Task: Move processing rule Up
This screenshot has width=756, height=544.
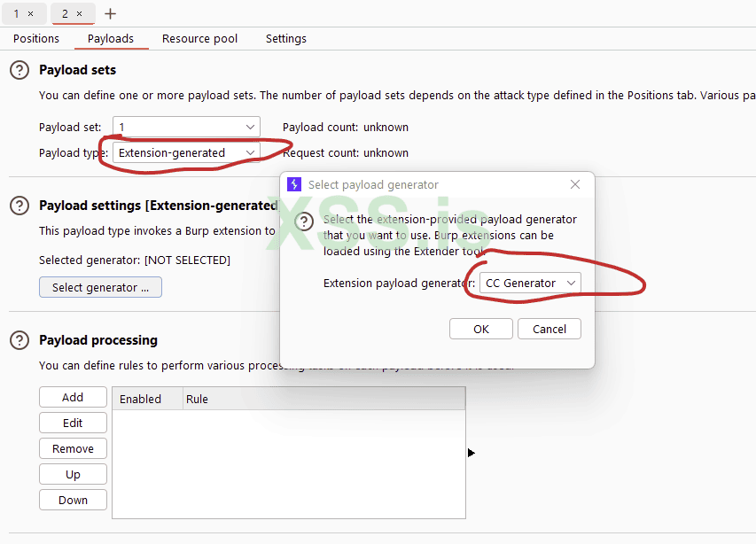Action: (73, 475)
